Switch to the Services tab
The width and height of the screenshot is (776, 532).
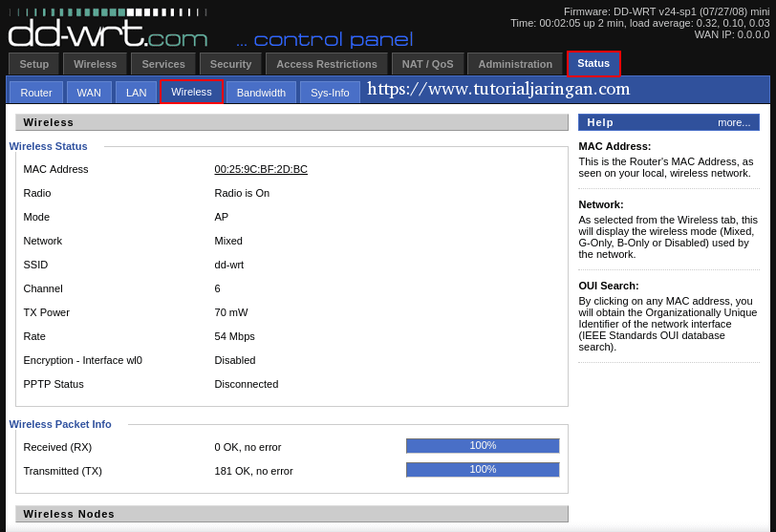tap(163, 64)
